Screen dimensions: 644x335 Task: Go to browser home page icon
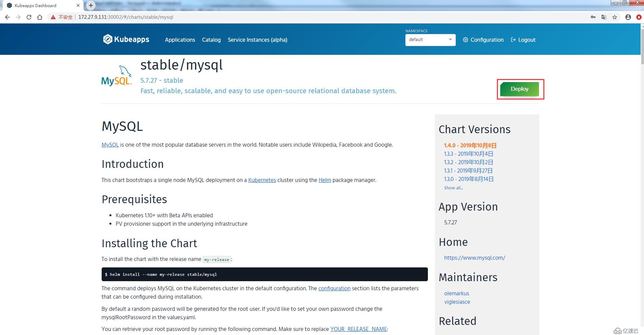coord(40,17)
